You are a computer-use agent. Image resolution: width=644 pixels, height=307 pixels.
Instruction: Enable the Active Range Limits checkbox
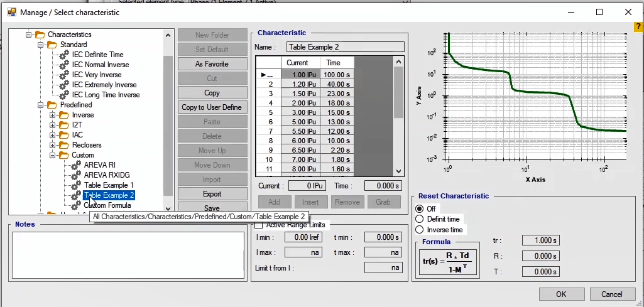point(258,225)
